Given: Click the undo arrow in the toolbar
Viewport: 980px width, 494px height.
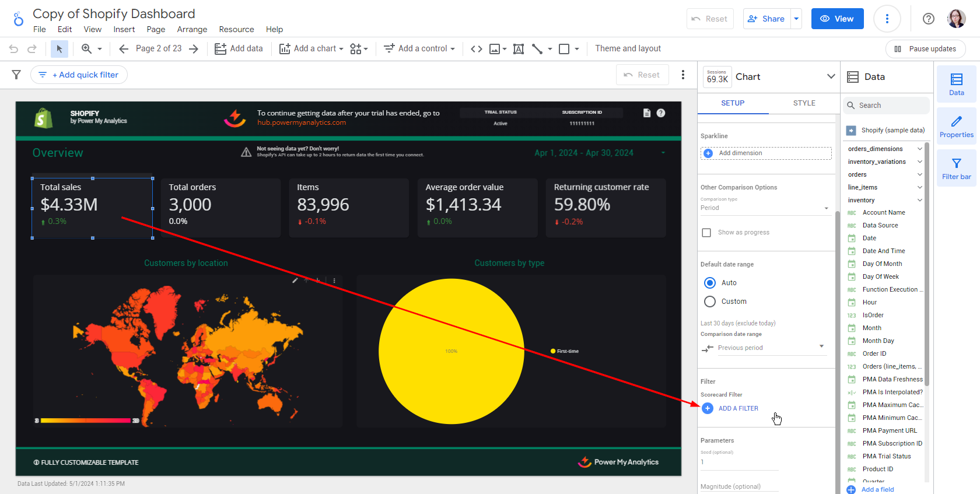Looking at the screenshot, I should (13, 49).
